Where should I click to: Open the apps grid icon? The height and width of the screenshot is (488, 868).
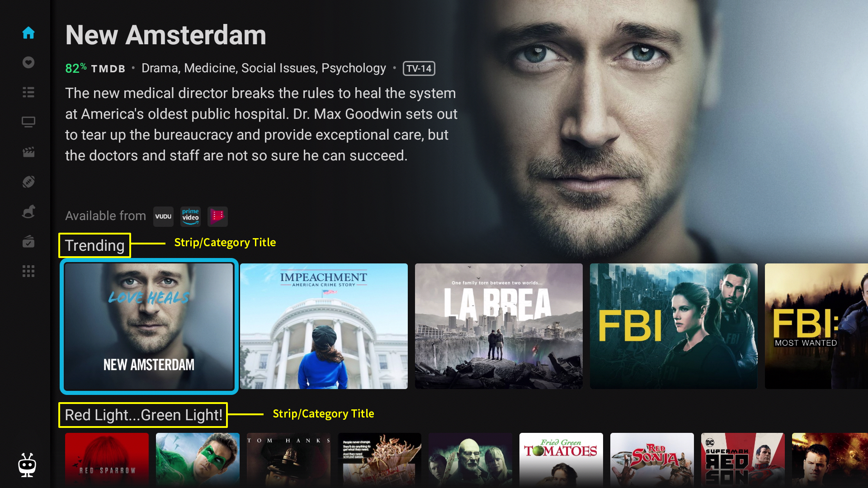tap(28, 271)
